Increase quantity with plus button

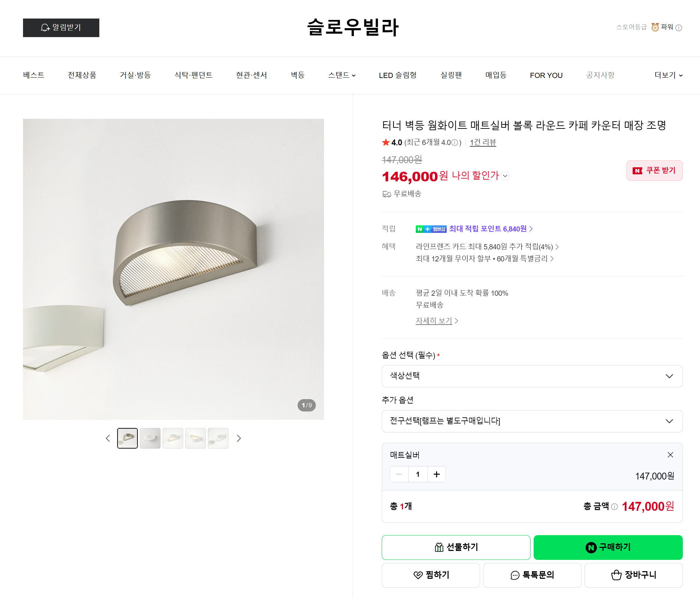pos(437,474)
